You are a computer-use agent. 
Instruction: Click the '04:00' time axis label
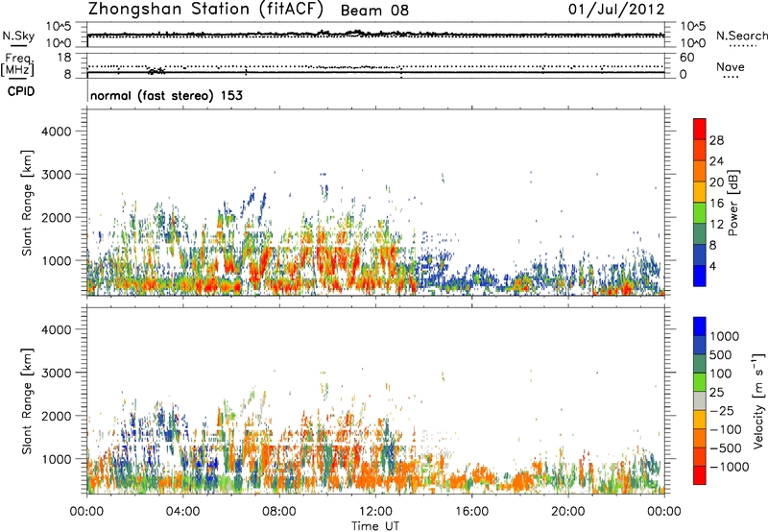[x=182, y=511]
